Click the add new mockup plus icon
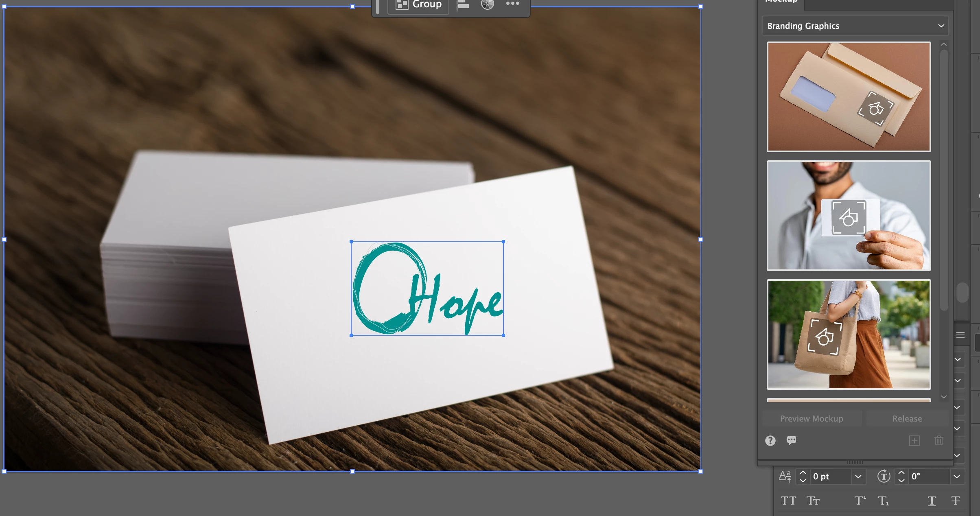This screenshot has height=516, width=980. point(914,441)
